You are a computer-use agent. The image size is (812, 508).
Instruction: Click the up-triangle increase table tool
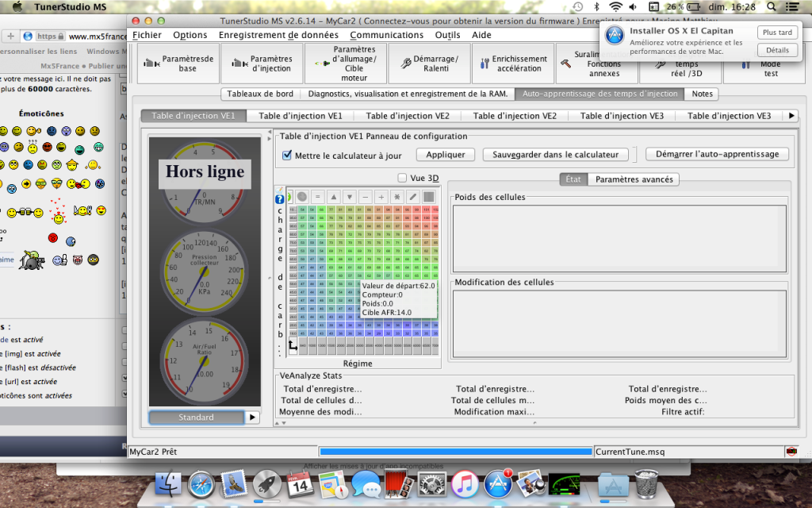(334, 197)
